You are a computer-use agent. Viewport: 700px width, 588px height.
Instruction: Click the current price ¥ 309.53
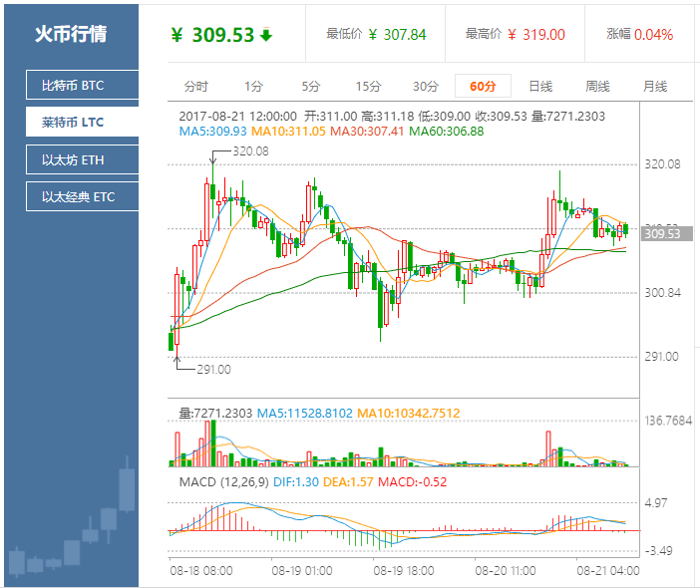click(x=212, y=35)
